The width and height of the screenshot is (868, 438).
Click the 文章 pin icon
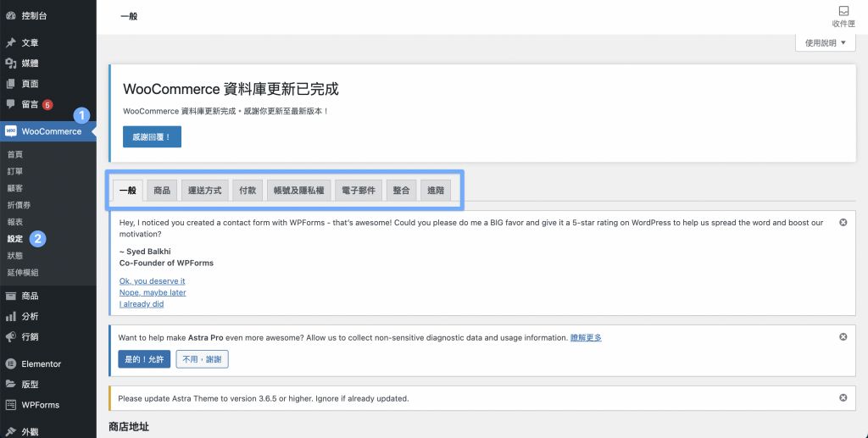(10, 42)
